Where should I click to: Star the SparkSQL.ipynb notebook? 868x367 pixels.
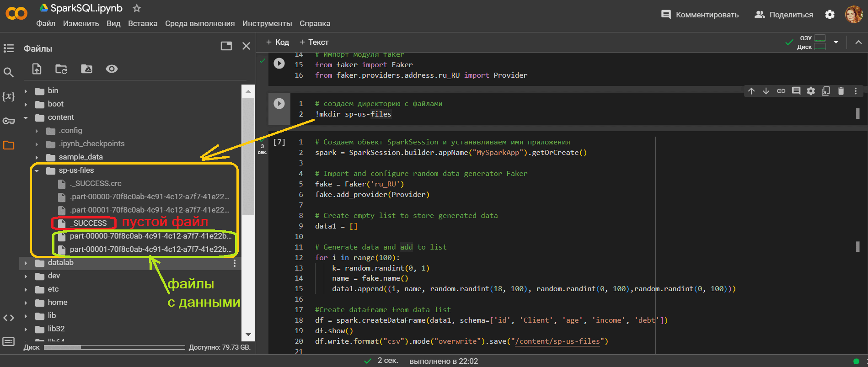[136, 8]
